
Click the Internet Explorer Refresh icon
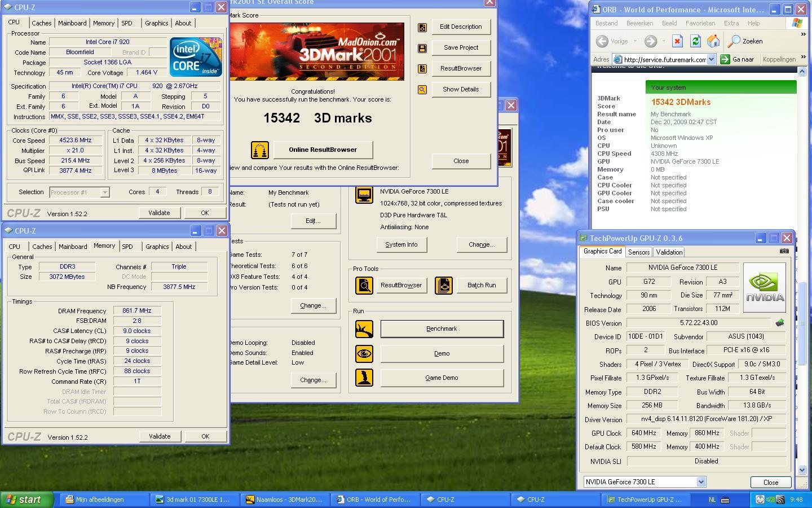[x=695, y=41]
